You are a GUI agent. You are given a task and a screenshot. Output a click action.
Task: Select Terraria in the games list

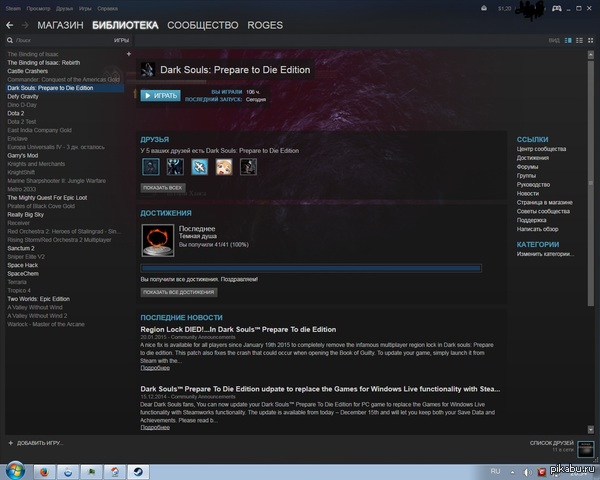coord(21,283)
